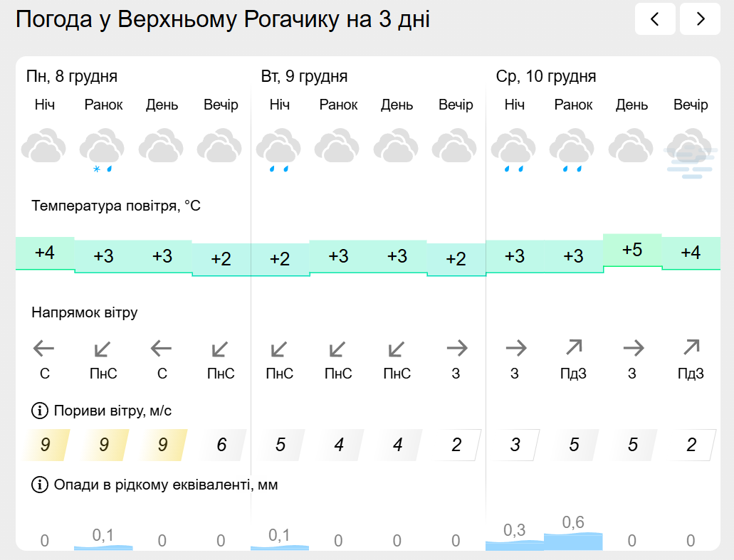The width and height of the screenshot is (734, 560).
Task: Click Wednesday day +5 temperature cell
Action: click(x=632, y=250)
